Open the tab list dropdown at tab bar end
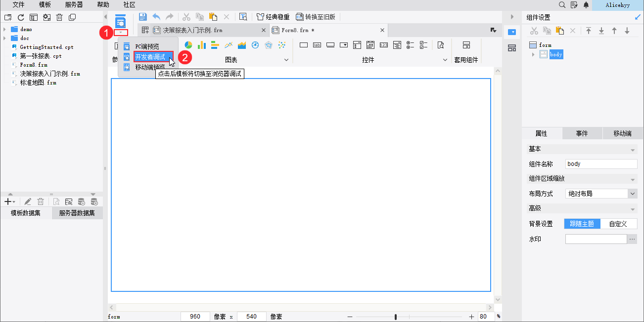644x322 pixels. pos(493,30)
